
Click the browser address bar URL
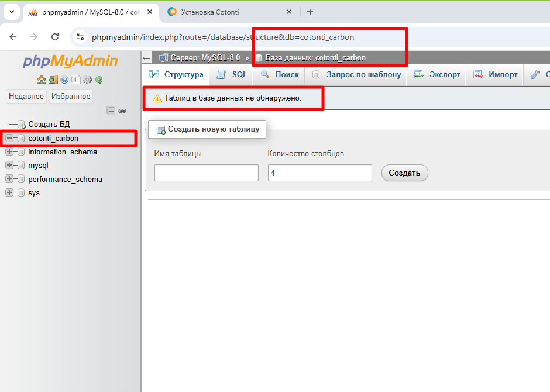click(x=223, y=37)
